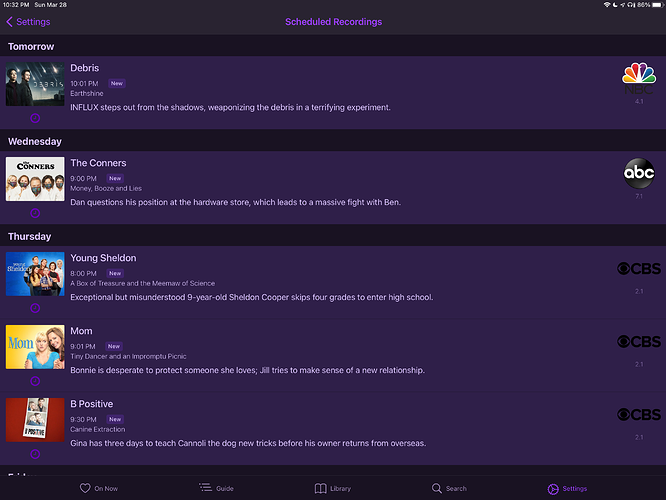Open the On Now tab

tap(99, 488)
